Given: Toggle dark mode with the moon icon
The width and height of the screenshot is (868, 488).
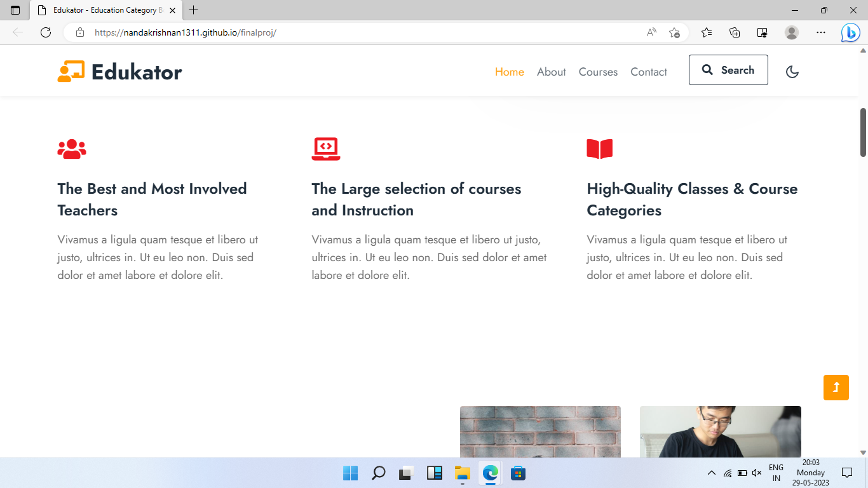Looking at the screenshot, I should tap(792, 72).
